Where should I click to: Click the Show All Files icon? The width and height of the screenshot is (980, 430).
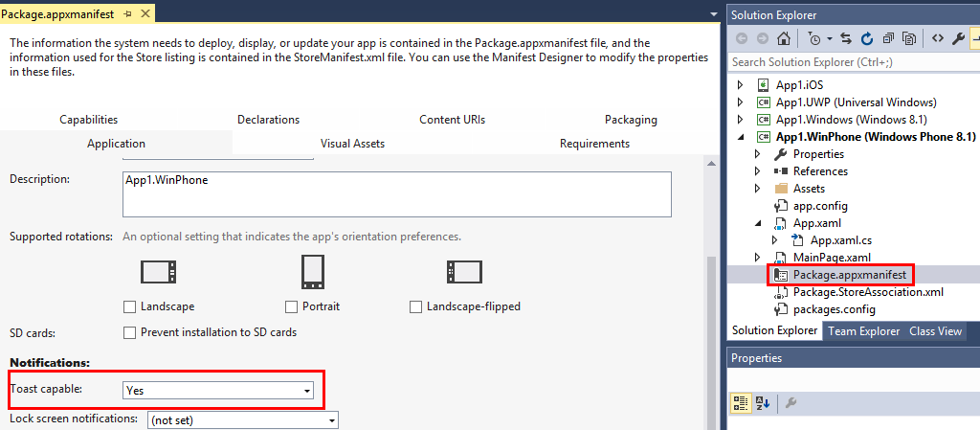(x=908, y=38)
